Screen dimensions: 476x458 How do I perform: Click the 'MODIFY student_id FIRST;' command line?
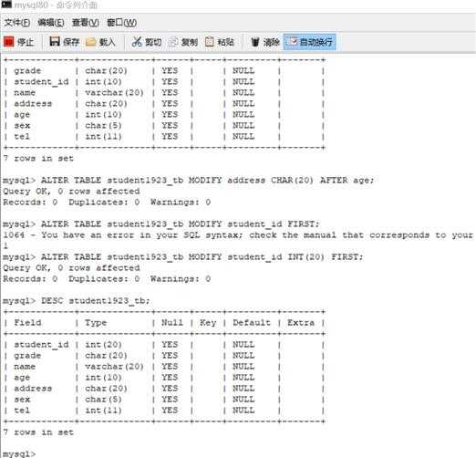(161, 224)
